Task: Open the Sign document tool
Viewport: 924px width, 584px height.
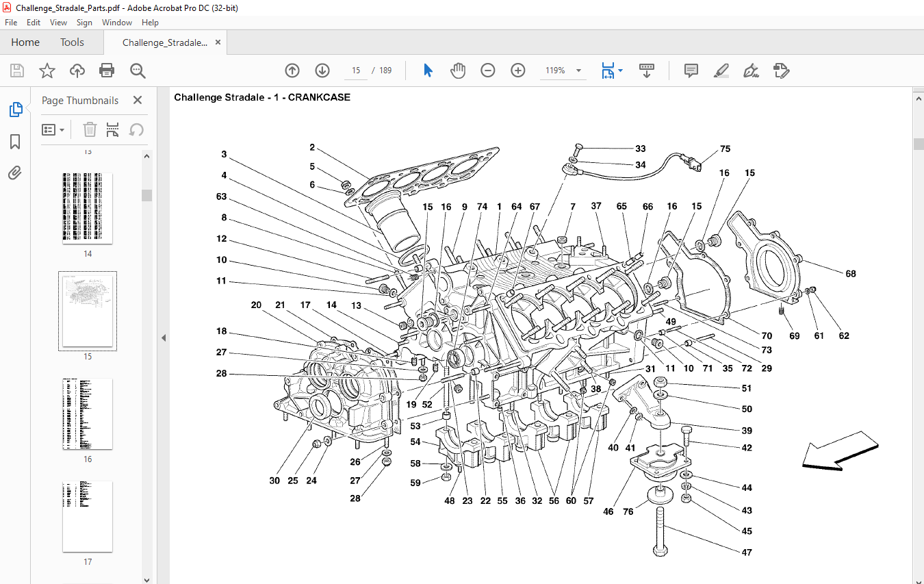Action: (x=752, y=71)
